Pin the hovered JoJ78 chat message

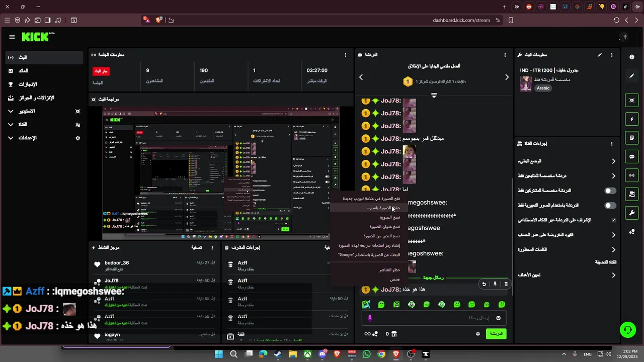click(x=495, y=284)
